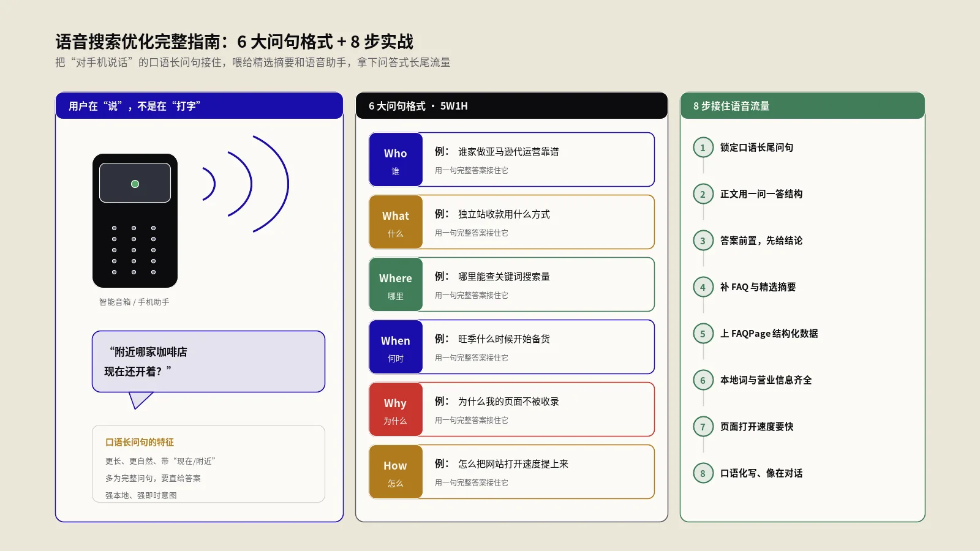Select the Who question-type badge
Viewport: 980px width, 551px height.
(x=396, y=159)
